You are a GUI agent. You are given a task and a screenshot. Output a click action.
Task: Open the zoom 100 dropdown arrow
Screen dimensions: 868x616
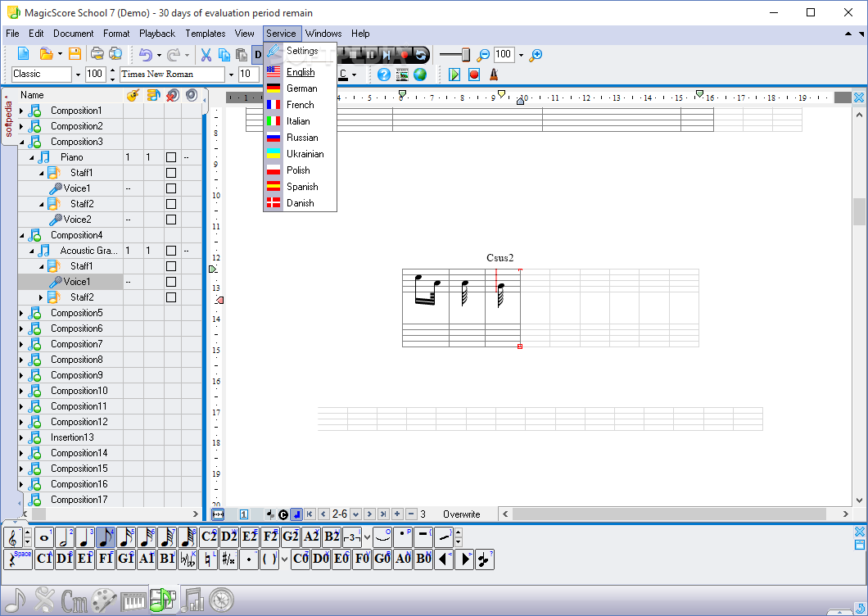[x=521, y=54]
